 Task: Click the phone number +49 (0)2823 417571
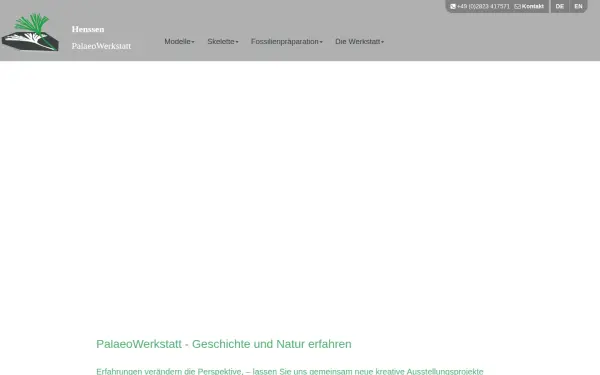click(483, 7)
